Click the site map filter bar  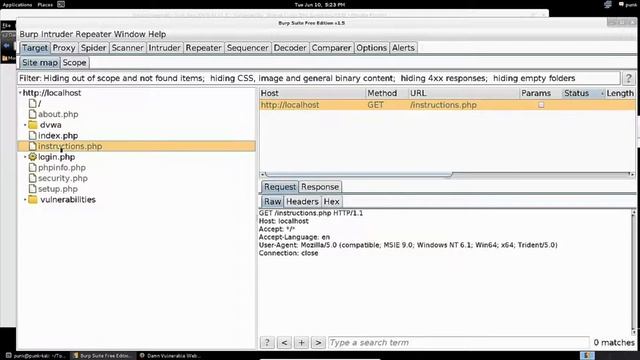318,78
